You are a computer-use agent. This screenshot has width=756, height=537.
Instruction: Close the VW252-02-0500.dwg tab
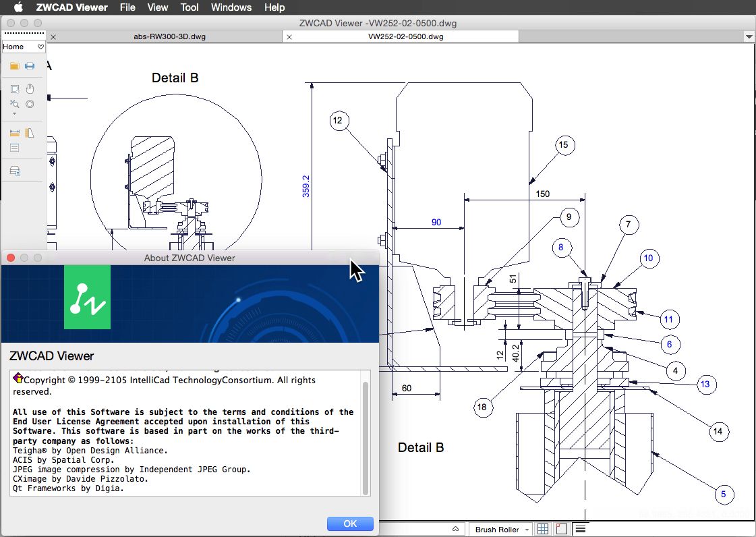[x=289, y=36]
